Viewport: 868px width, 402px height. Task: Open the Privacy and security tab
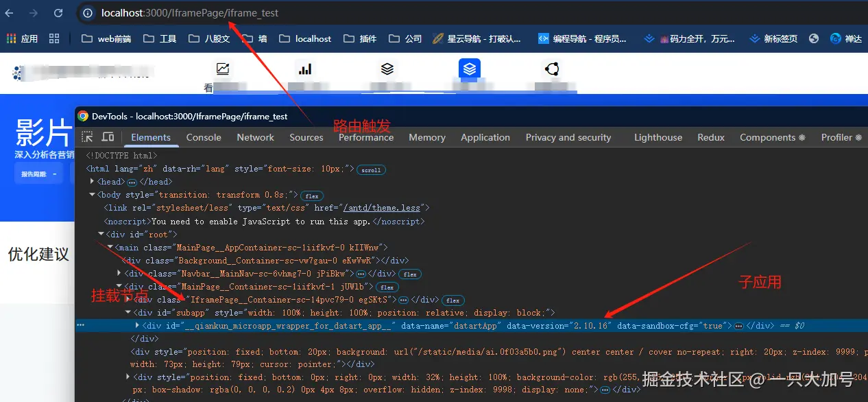(x=568, y=137)
